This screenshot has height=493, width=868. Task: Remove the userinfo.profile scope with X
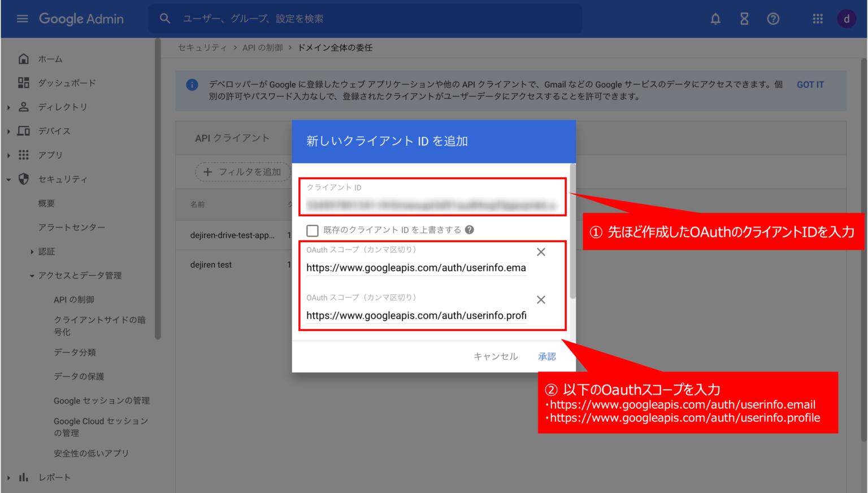[x=541, y=300]
